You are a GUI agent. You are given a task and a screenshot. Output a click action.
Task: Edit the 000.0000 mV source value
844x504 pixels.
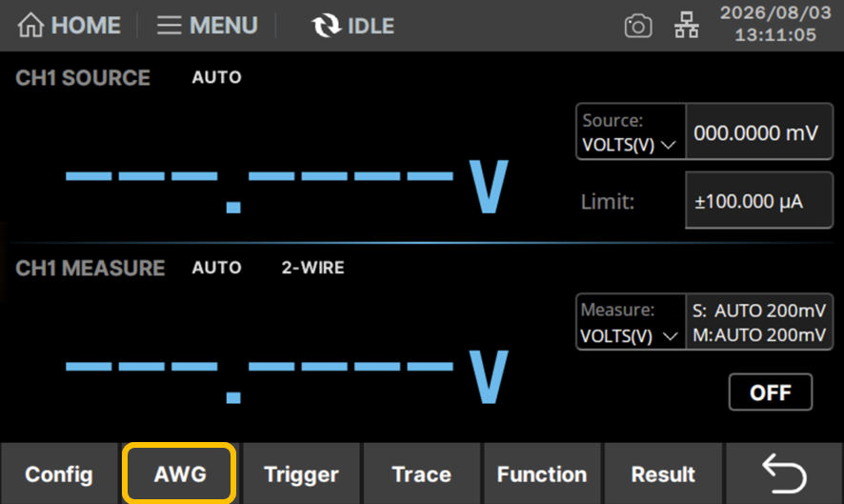(x=759, y=131)
